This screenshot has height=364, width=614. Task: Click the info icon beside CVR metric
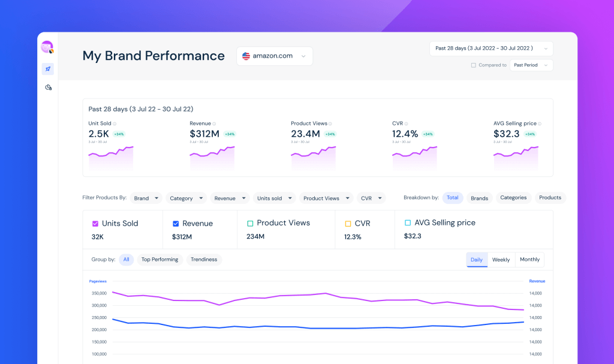point(407,123)
